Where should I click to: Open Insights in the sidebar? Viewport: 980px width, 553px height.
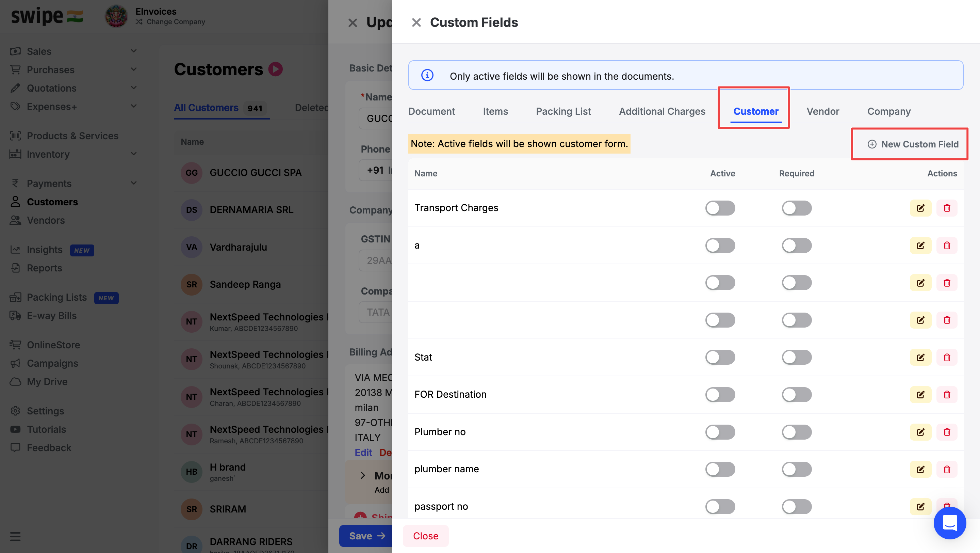pos(45,250)
